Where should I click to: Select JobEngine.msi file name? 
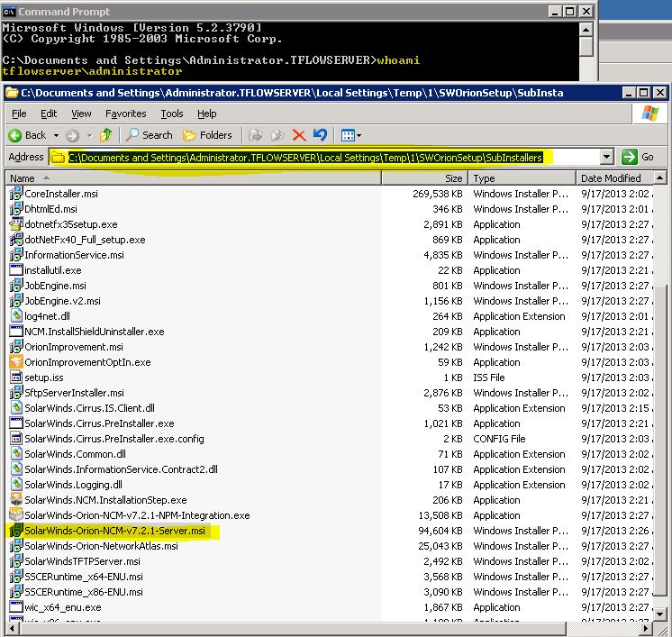point(55,286)
